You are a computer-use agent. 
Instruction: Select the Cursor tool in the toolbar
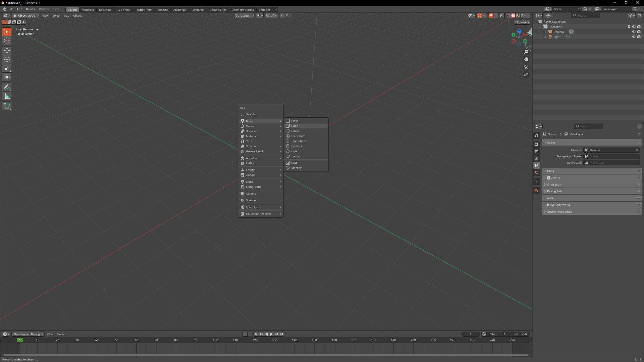[7, 41]
